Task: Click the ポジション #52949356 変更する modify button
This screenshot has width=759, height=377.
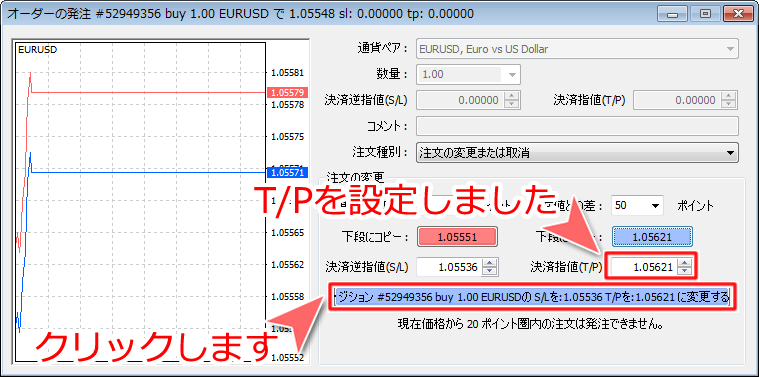Action: click(531, 296)
